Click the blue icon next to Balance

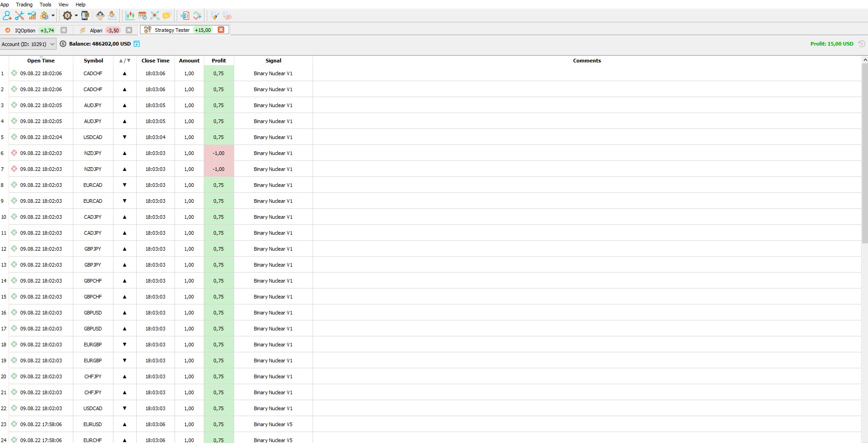coord(137,44)
